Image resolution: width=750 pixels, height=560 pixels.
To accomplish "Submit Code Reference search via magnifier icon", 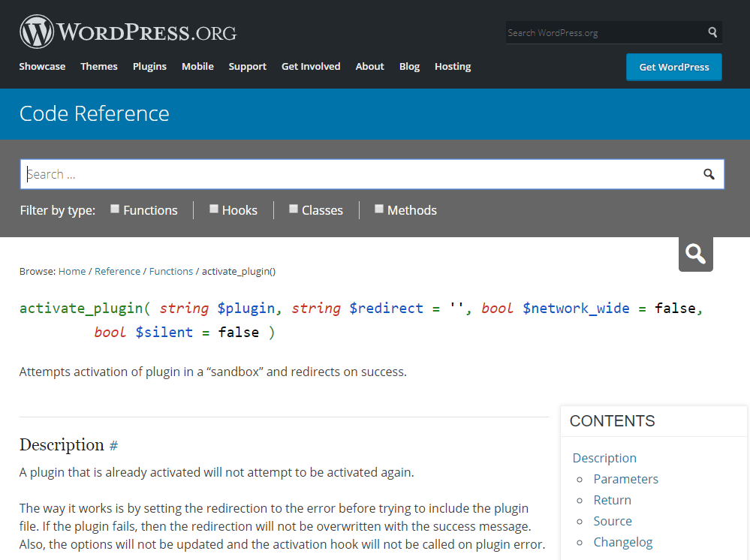I will pyautogui.click(x=709, y=174).
